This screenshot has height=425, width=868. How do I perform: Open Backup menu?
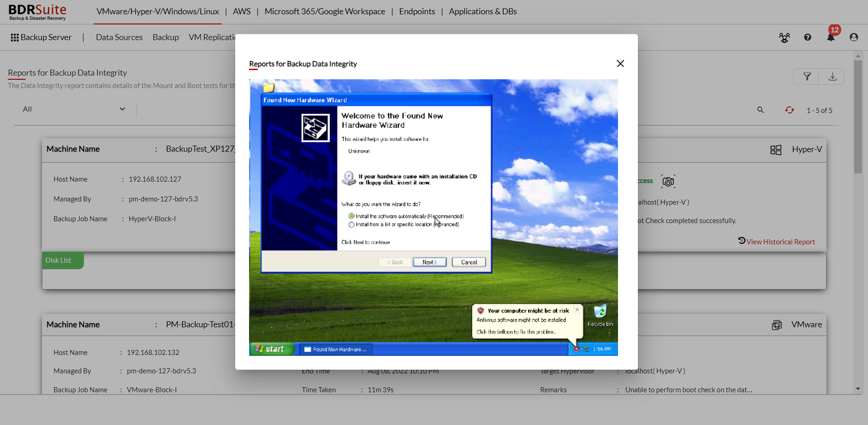pyautogui.click(x=166, y=37)
